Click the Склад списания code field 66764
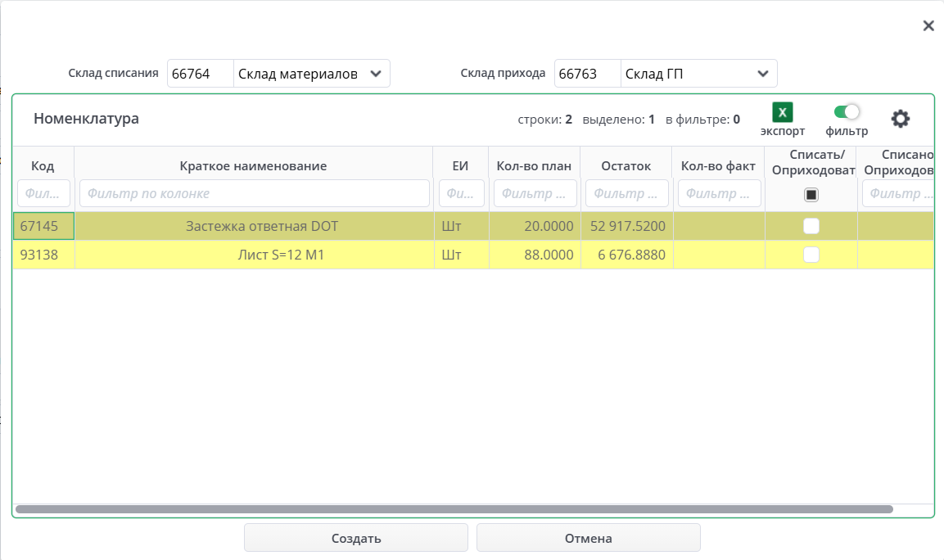Image resolution: width=944 pixels, height=560 pixels. 201,74
